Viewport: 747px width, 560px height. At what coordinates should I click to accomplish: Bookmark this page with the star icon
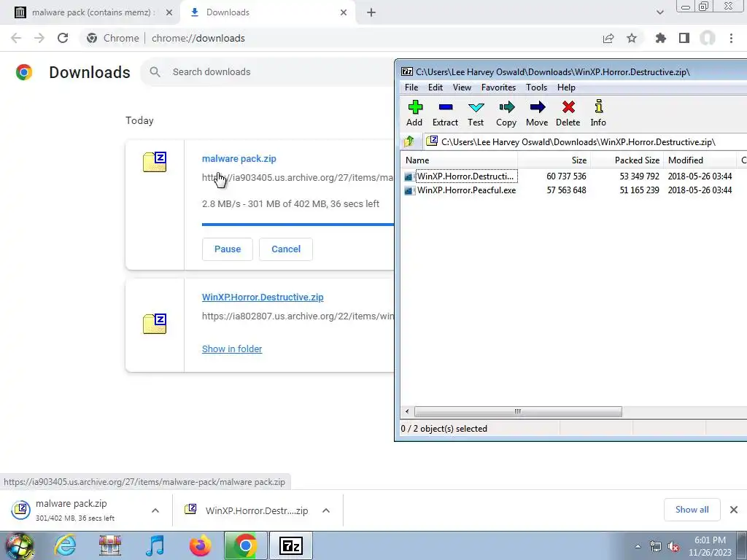click(x=632, y=38)
